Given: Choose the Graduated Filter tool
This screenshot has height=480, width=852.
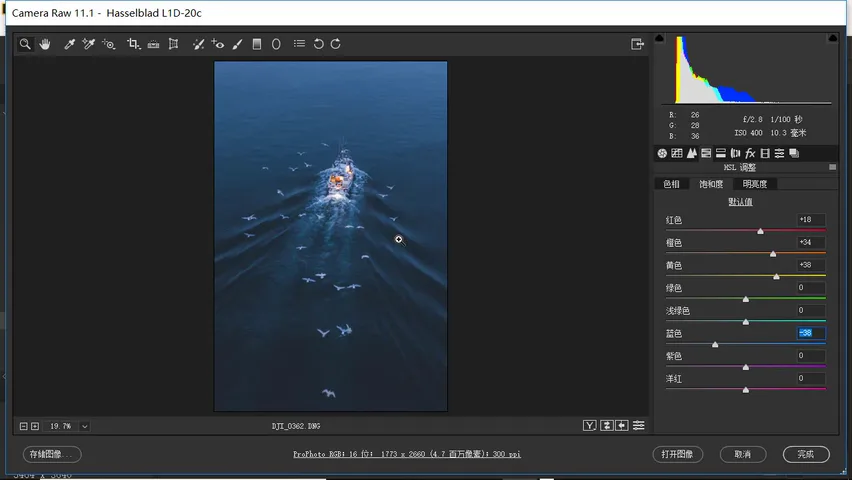Looking at the screenshot, I should click(257, 44).
